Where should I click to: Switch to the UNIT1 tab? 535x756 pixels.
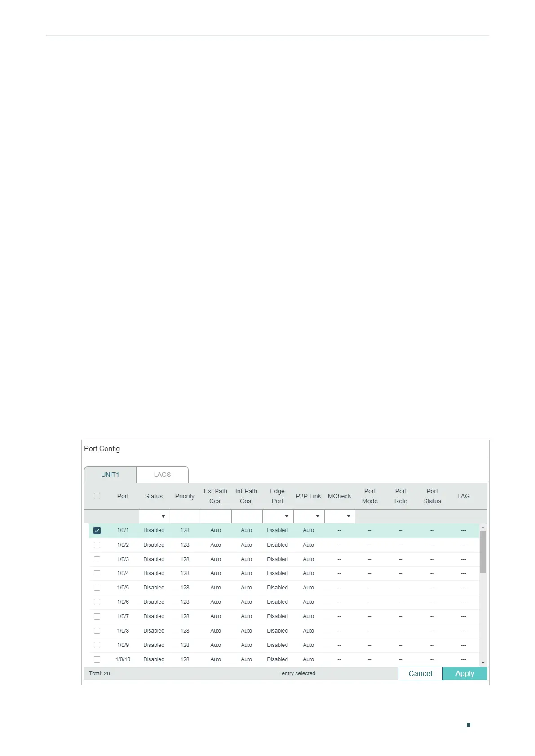coord(110,475)
